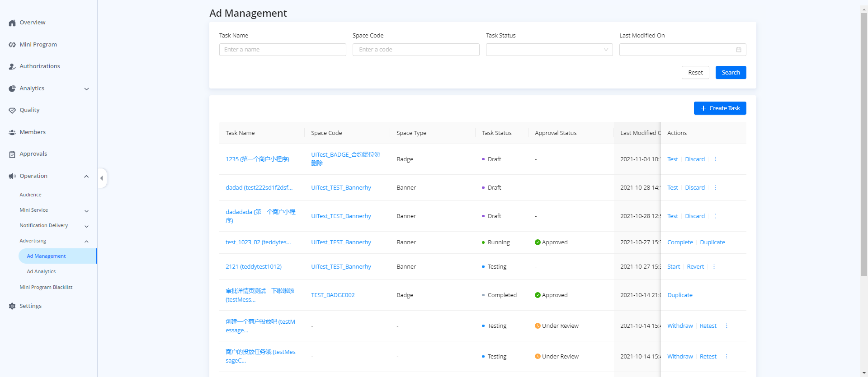Click the Create Task button
Viewport: 868px width, 377px height.
tap(720, 108)
